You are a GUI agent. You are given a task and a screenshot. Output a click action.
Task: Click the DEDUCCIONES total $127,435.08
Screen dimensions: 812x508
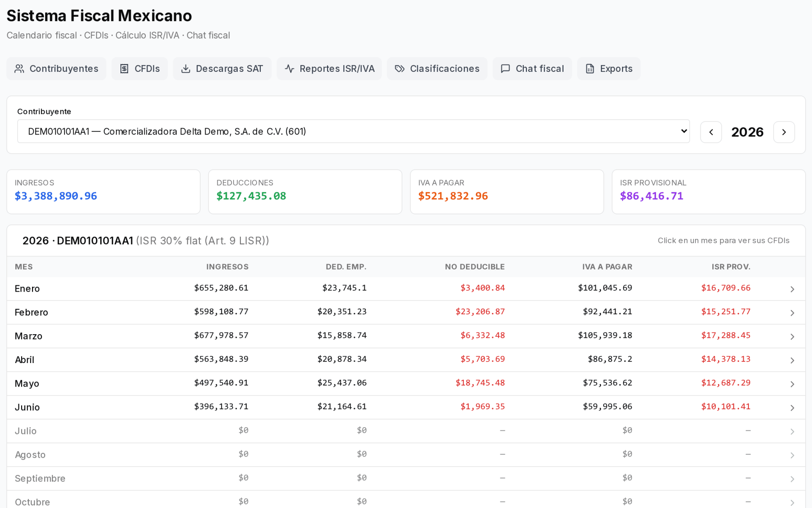click(251, 196)
